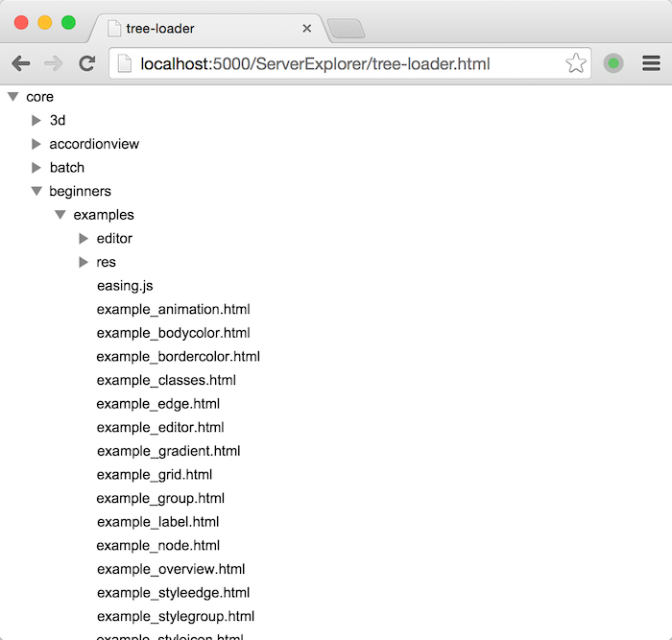Collapse the beginners folder
This screenshot has height=640, width=672.
click(x=36, y=191)
